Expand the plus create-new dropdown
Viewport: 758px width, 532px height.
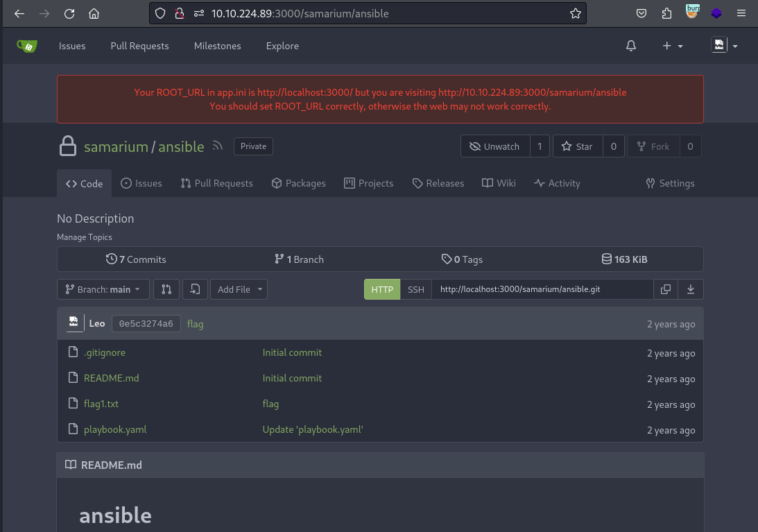coord(673,46)
